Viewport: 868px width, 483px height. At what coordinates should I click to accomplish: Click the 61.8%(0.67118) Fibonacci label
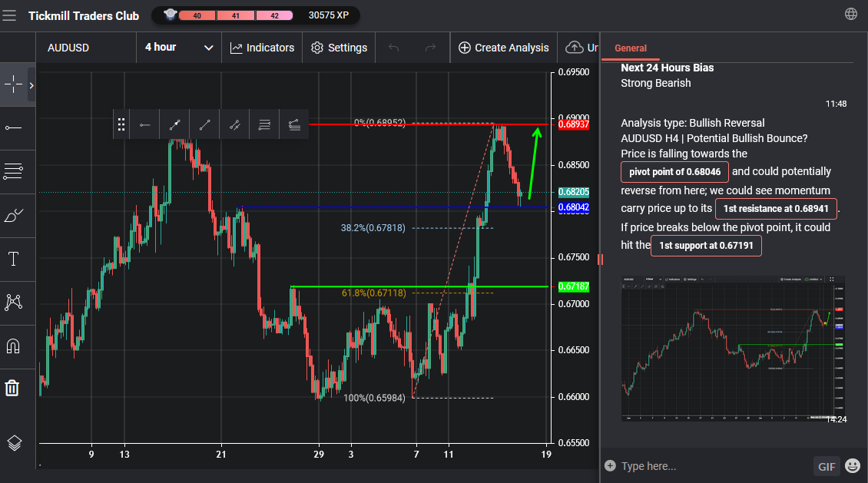point(373,293)
